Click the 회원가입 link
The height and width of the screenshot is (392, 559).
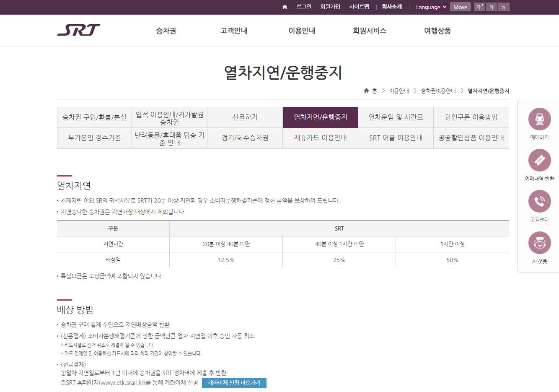click(x=330, y=7)
